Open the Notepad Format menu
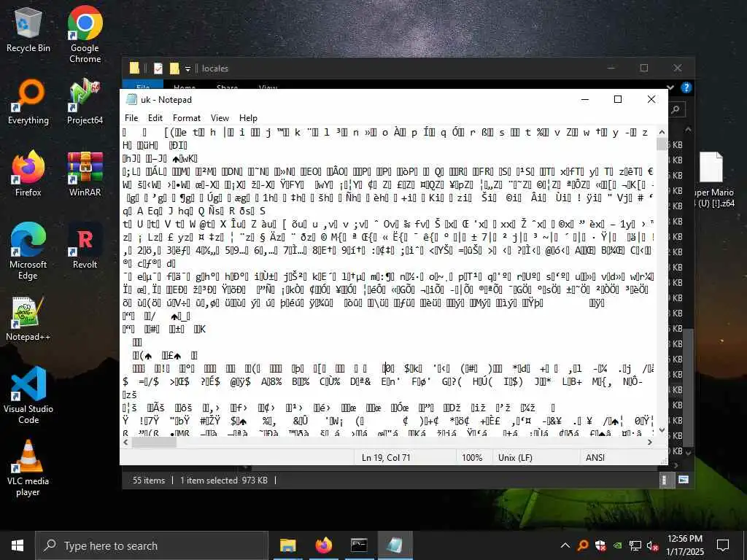747x560 pixels. coord(187,117)
